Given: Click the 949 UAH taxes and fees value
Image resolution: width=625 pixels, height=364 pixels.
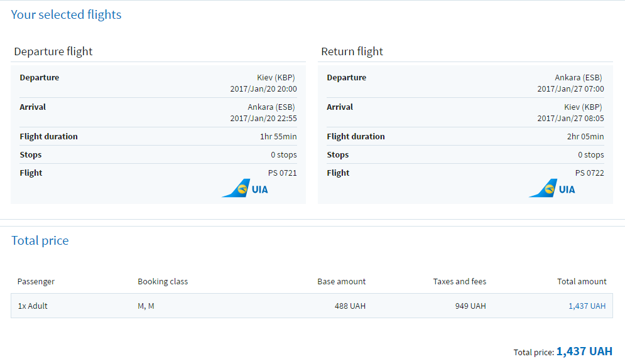Looking at the screenshot, I should tap(470, 306).
